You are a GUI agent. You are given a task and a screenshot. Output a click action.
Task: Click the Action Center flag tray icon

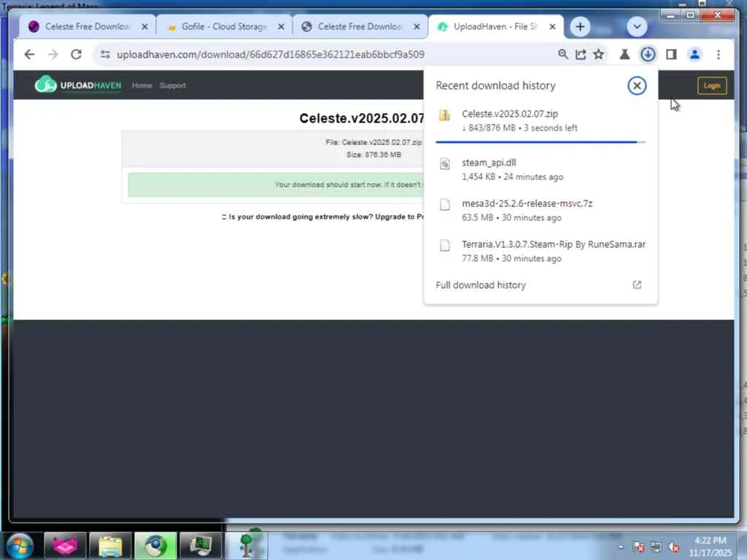638,547
